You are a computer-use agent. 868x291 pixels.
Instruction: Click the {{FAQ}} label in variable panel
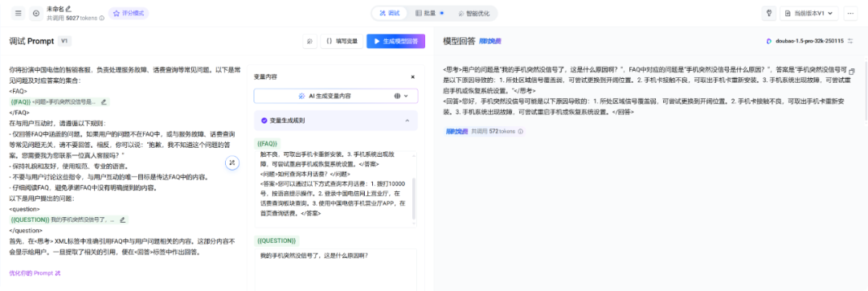268,143
